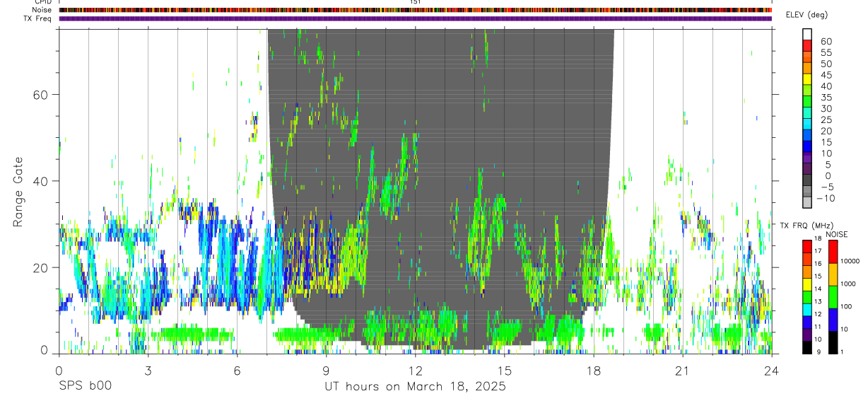Click the Range Gate axis tick label 40
868x401 pixels.
[40, 181]
